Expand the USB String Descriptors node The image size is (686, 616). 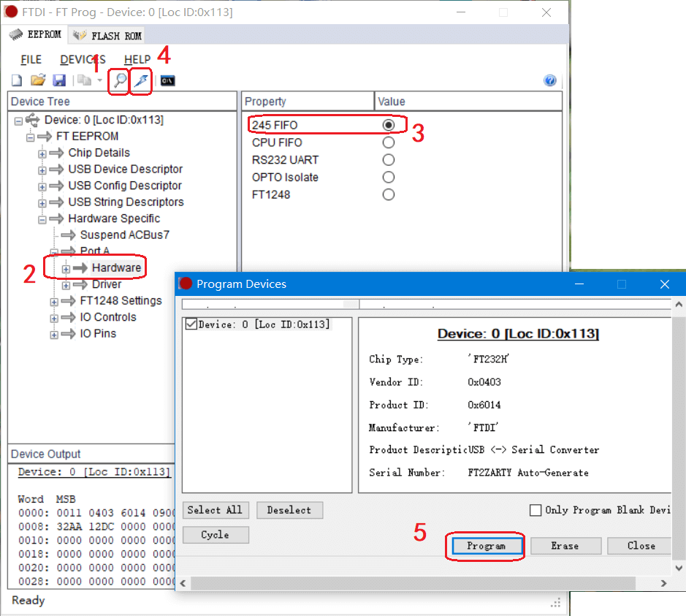42,203
